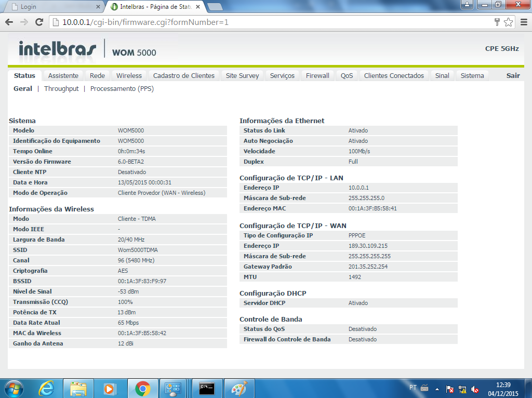Open the Control Panel taskbar icon
The height and width of the screenshot is (398, 532).
[172, 389]
